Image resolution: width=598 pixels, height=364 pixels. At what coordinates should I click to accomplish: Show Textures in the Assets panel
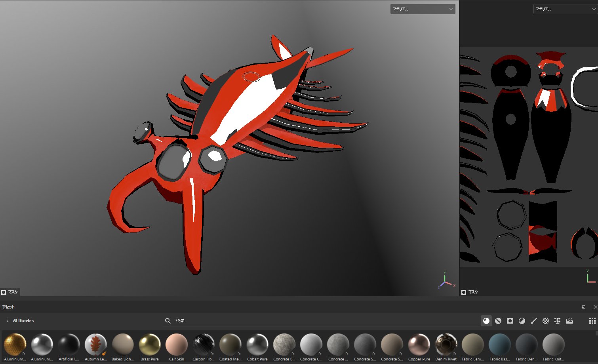(558, 321)
